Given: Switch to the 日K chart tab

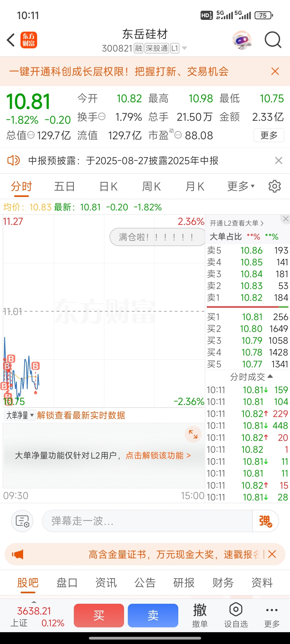Looking at the screenshot, I should tap(108, 186).
